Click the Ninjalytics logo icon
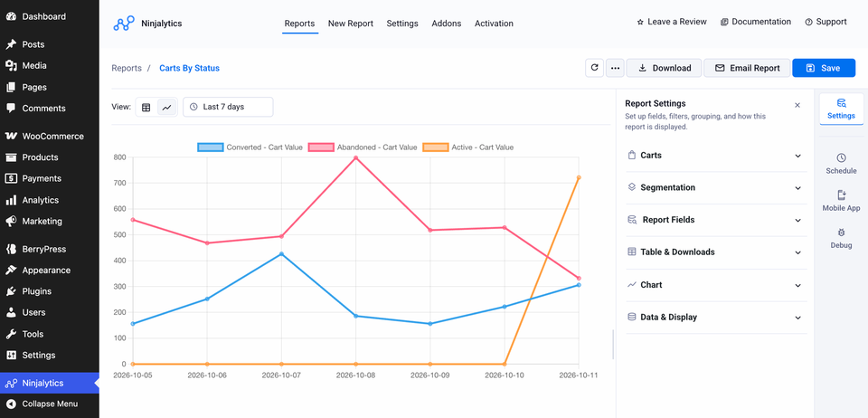 pos(124,24)
